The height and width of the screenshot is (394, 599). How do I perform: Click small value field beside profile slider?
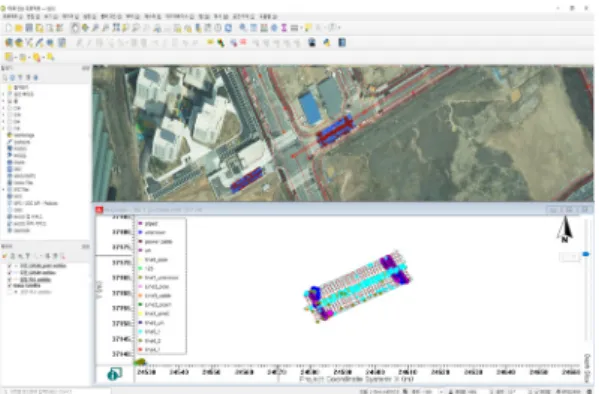pyautogui.click(x=570, y=257)
